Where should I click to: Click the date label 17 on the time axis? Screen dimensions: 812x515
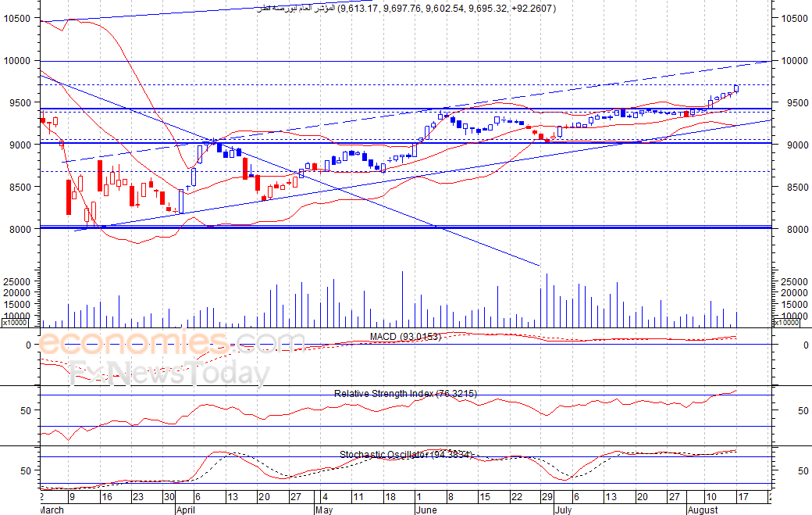(x=743, y=497)
